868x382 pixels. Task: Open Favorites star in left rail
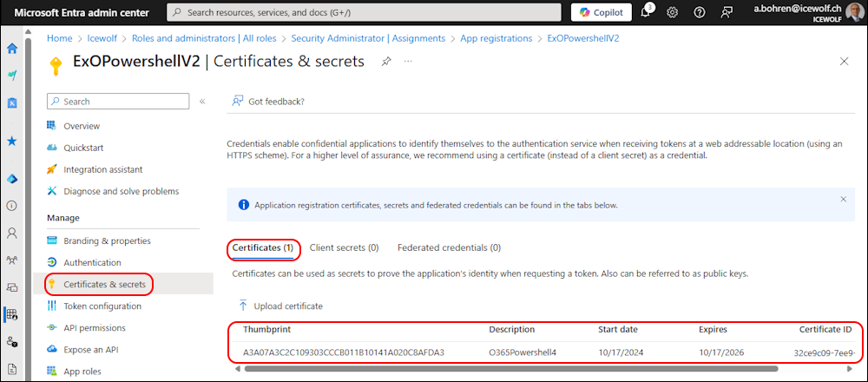(x=11, y=141)
